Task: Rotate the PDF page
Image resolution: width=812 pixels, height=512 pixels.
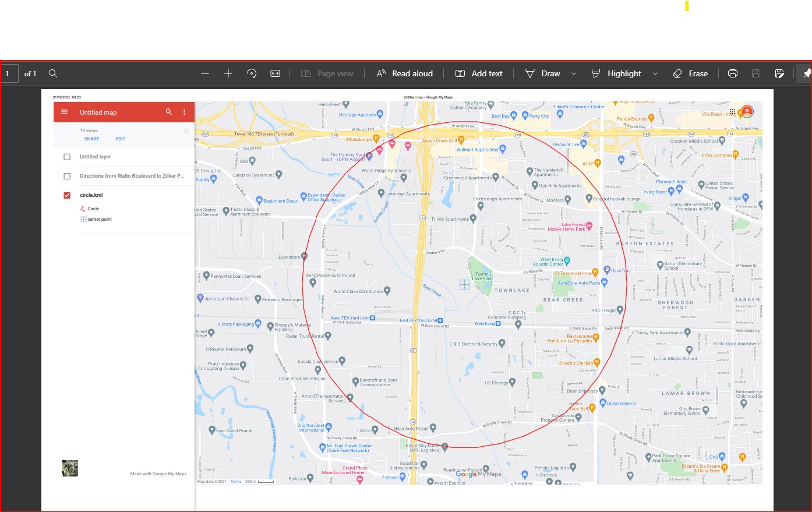Action: click(x=252, y=73)
